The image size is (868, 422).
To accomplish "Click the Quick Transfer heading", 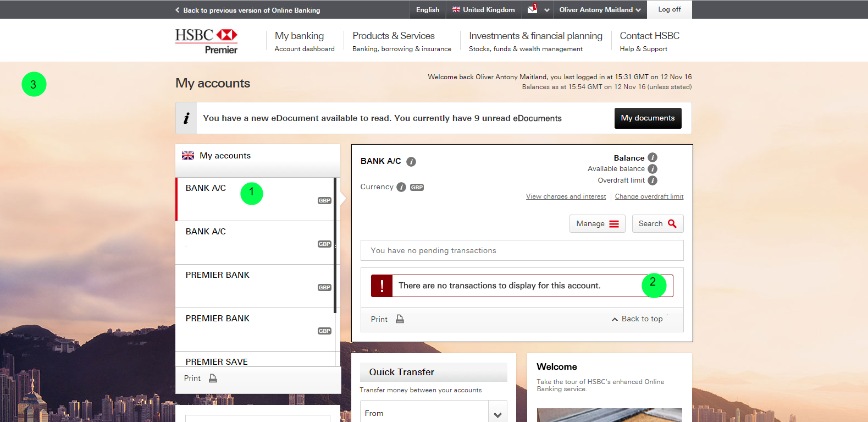I will [x=402, y=372].
